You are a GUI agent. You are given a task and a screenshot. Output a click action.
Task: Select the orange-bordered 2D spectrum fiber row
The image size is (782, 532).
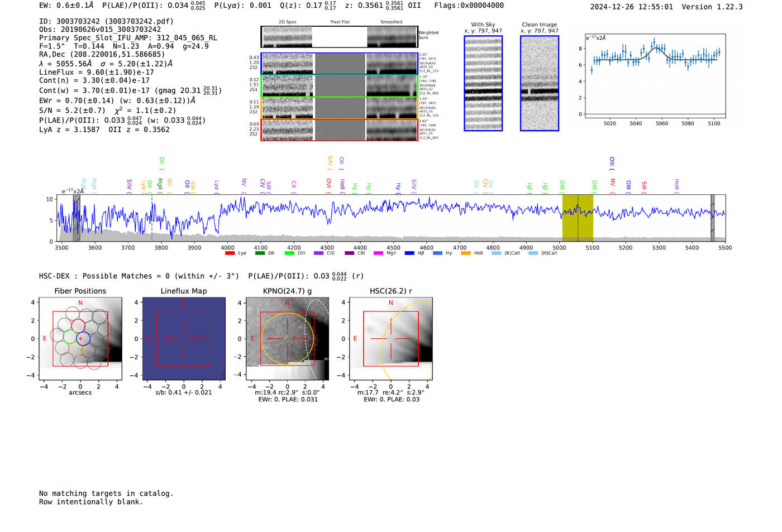(339, 108)
